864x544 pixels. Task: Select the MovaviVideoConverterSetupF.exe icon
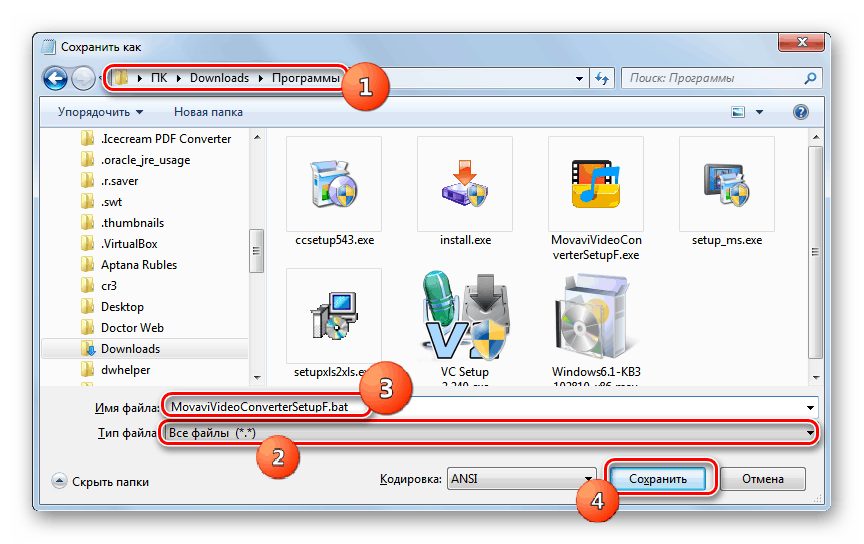tap(596, 184)
